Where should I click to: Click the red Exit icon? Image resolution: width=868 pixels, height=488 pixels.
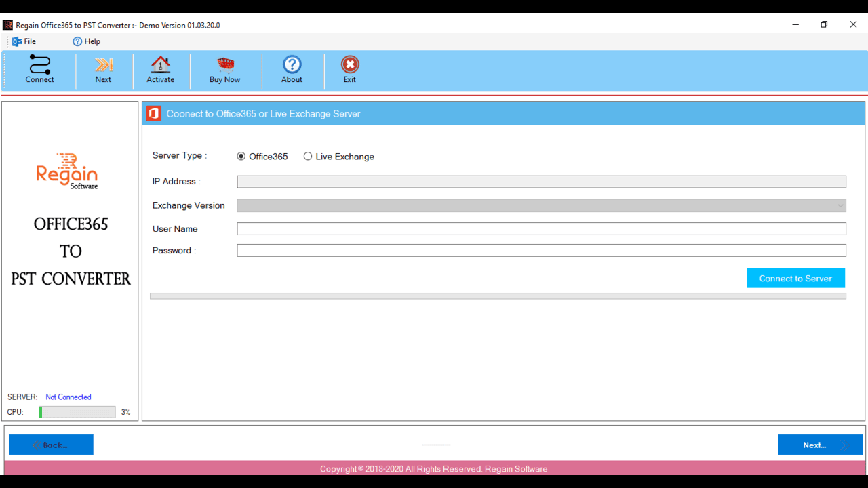[350, 64]
